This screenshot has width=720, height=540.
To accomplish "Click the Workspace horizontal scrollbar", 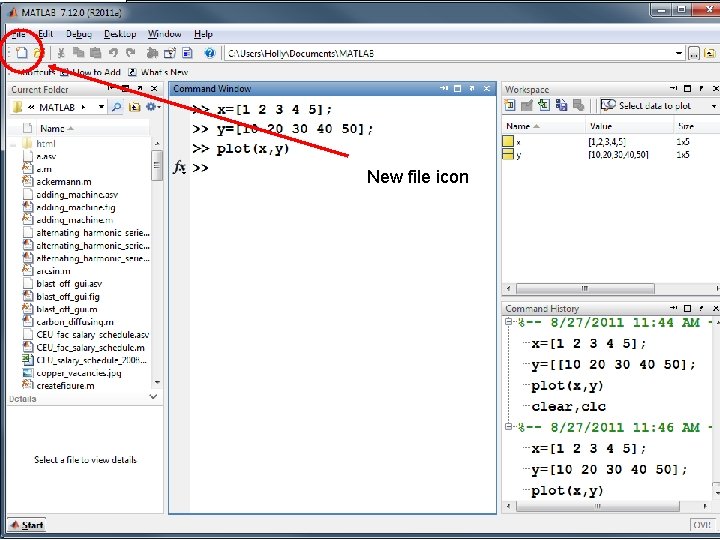I will (x=585, y=289).
